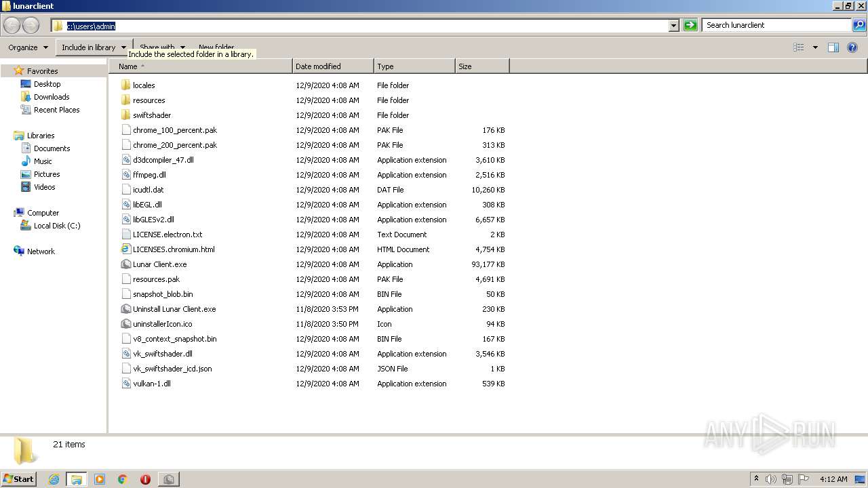
Task: Select the file snapshot_blob.bin
Action: pos(163,294)
